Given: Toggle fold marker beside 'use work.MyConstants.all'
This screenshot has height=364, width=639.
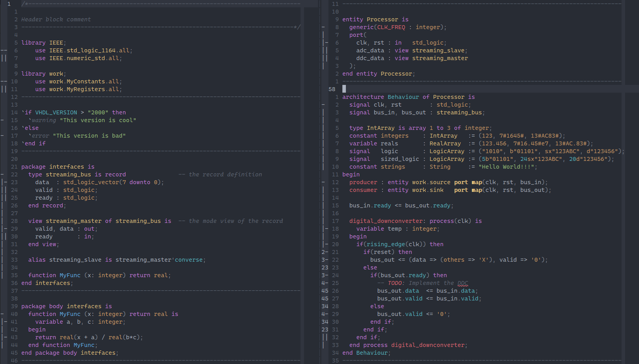Looking at the screenshot, I should pos(3,81).
